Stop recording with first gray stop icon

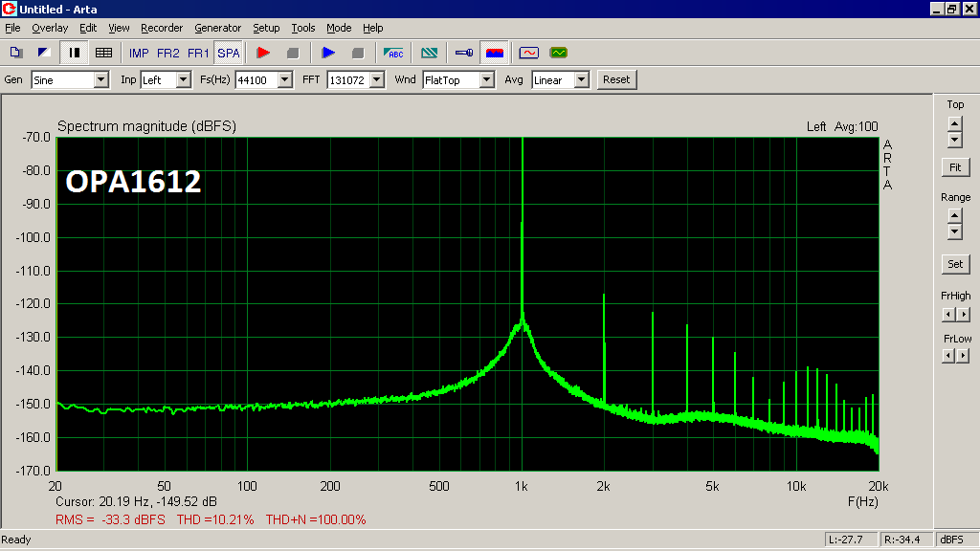pos(293,54)
